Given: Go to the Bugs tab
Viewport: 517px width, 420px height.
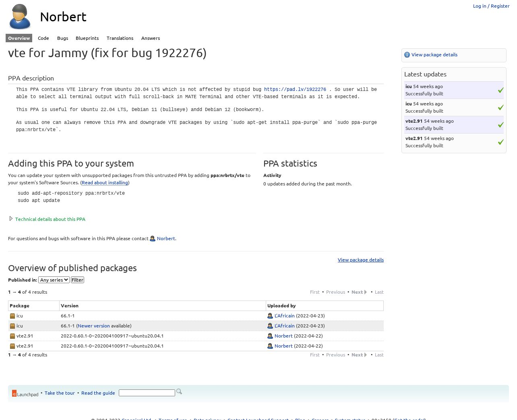Looking at the screenshot, I should point(62,38).
